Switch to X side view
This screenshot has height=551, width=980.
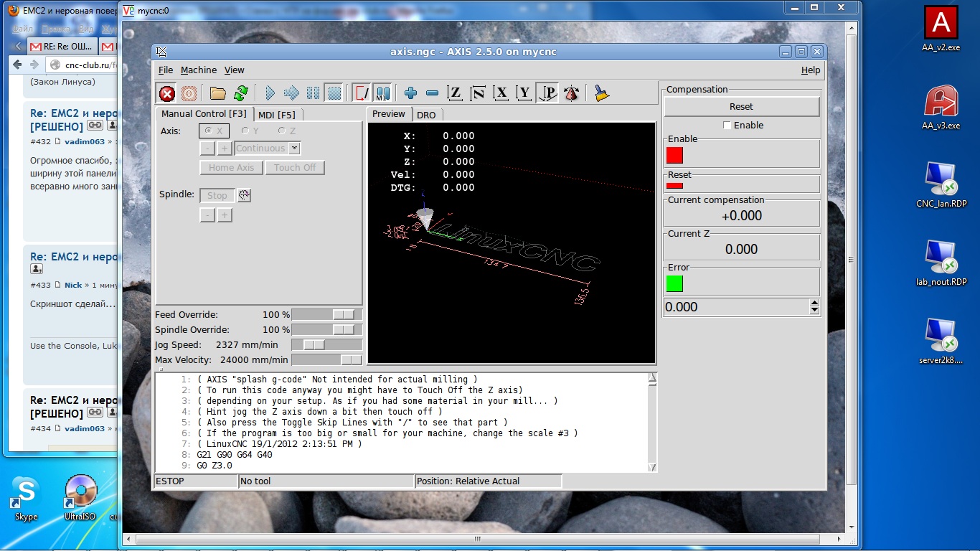[x=501, y=93]
